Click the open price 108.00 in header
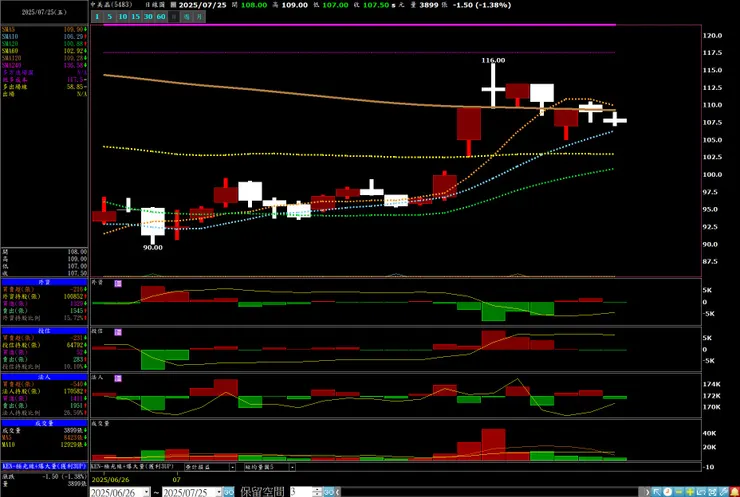Screen dimensions: 740x497 (x=254, y=5)
